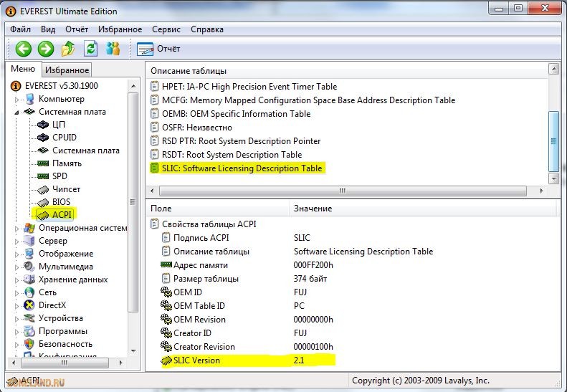Screen dimensions: 567x392
Task: Expand the Хранение данных node
Action: (16, 280)
